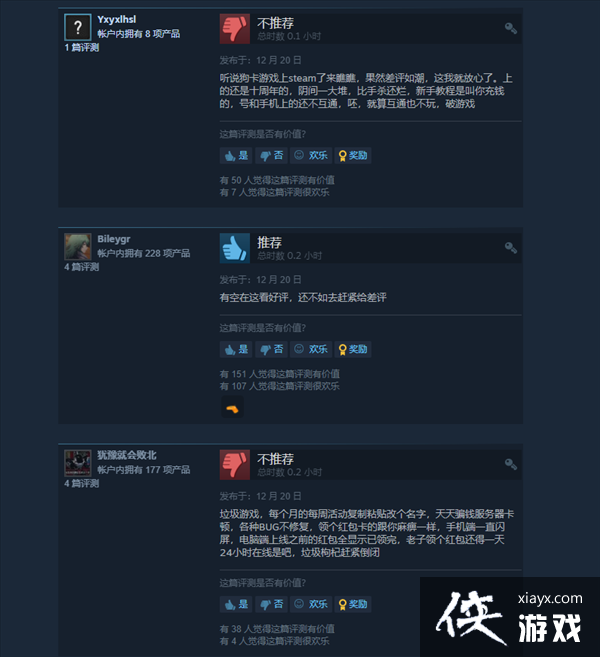Click the orange award badge under Bileygr's review
This screenshot has width=600, height=657.
232,407
